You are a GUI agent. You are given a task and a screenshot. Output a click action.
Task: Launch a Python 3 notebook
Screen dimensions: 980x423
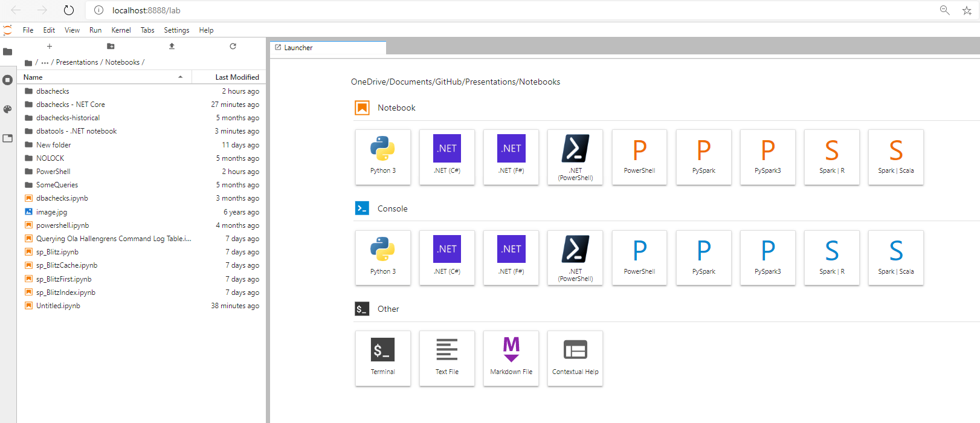(382, 157)
